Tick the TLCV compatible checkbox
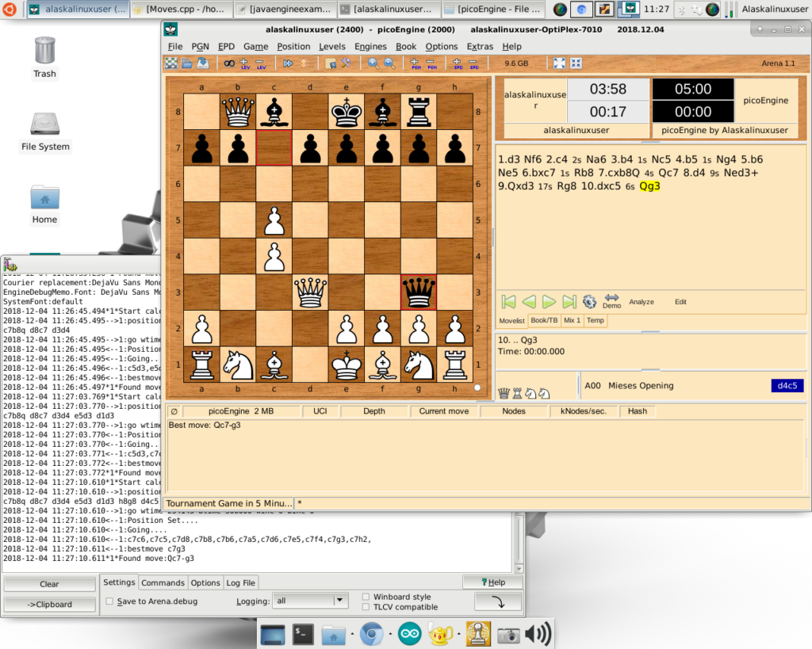This screenshot has height=649, width=812. [x=366, y=607]
